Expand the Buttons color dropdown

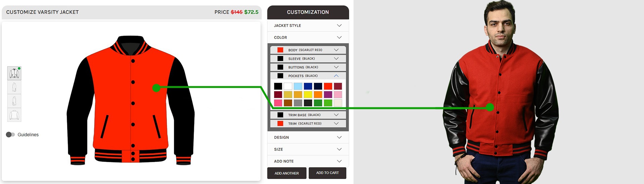tap(336, 67)
